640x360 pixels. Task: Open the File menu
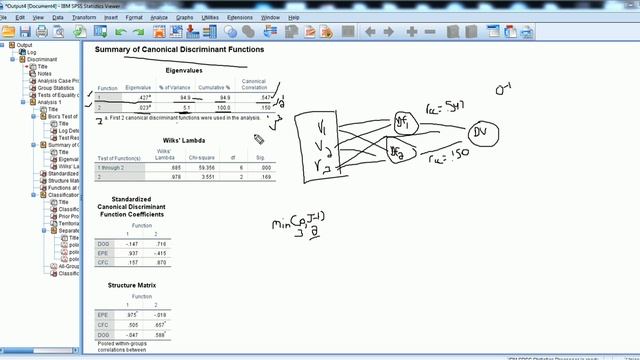(x=3, y=18)
